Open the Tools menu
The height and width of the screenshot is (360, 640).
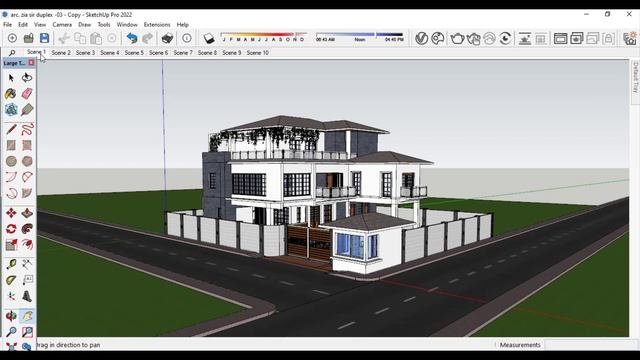tap(104, 24)
